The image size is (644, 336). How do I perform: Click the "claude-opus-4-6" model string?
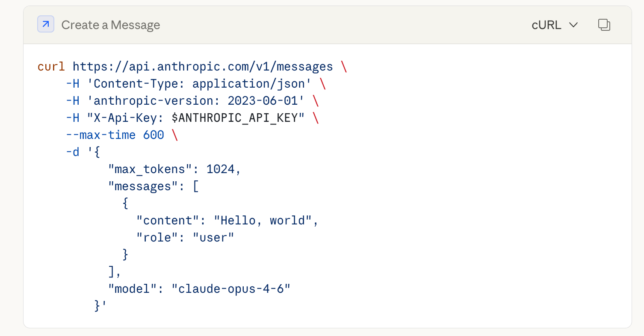231,289
